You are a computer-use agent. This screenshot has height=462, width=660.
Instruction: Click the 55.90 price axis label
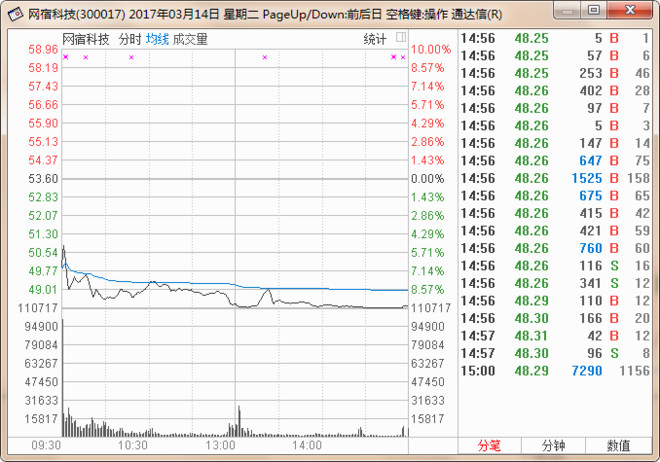click(x=43, y=123)
